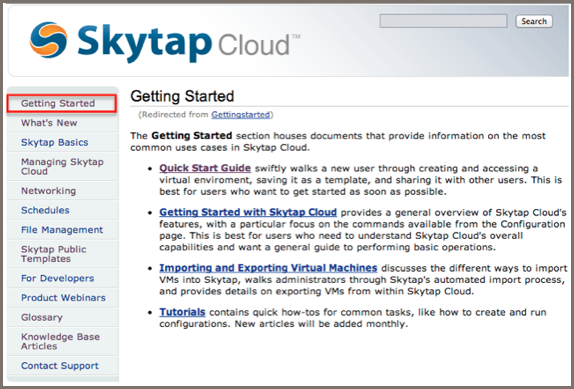Click bold 'Getting Started' in intro paragraph
Screen dimensions: 574x389
click(x=192, y=135)
